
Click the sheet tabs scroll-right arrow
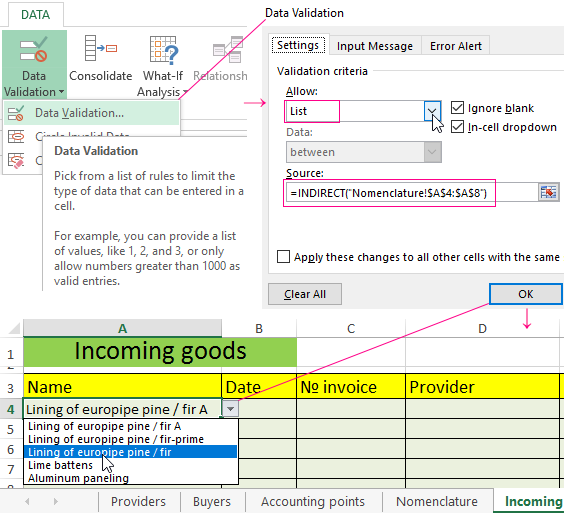(55, 501)
